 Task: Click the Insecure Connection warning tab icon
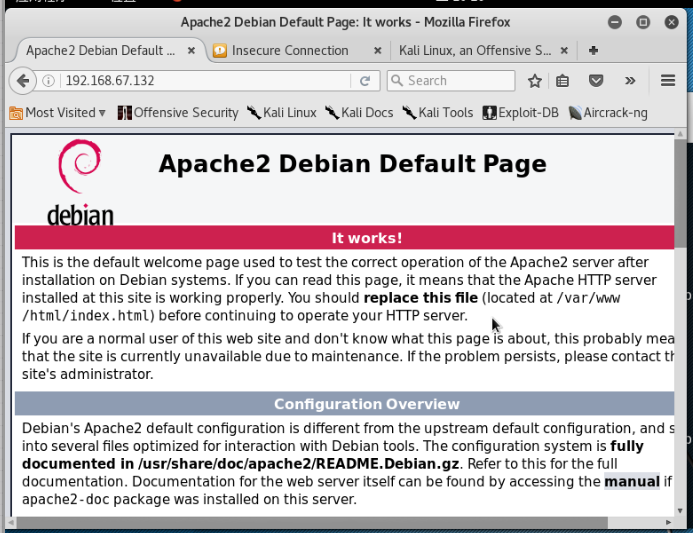pyautogui.click(x=220, y=51)
